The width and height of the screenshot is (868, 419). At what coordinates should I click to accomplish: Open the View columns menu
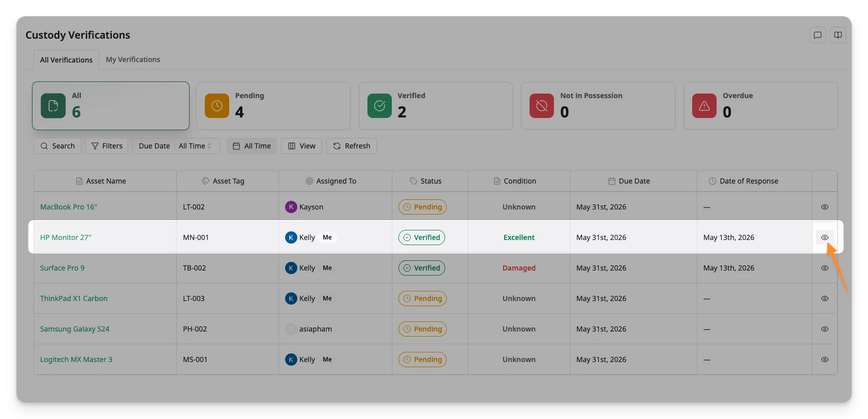[302, 146]
